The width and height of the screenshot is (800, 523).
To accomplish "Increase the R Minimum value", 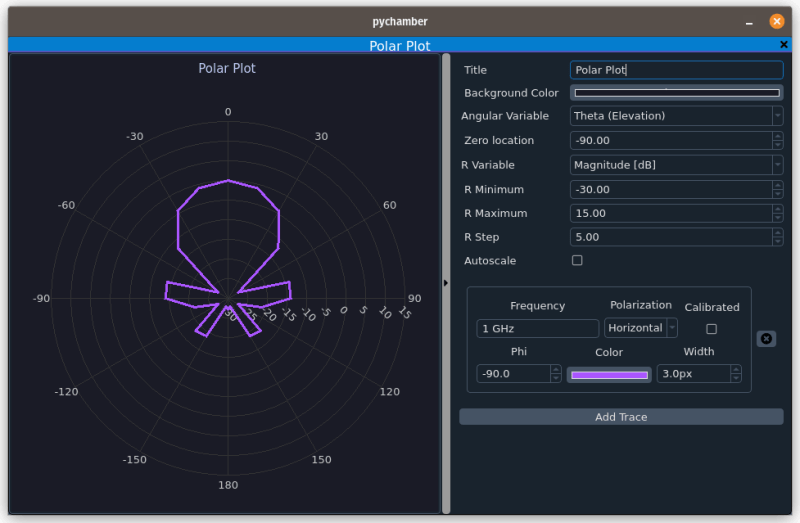I will [x=778, y=185].
